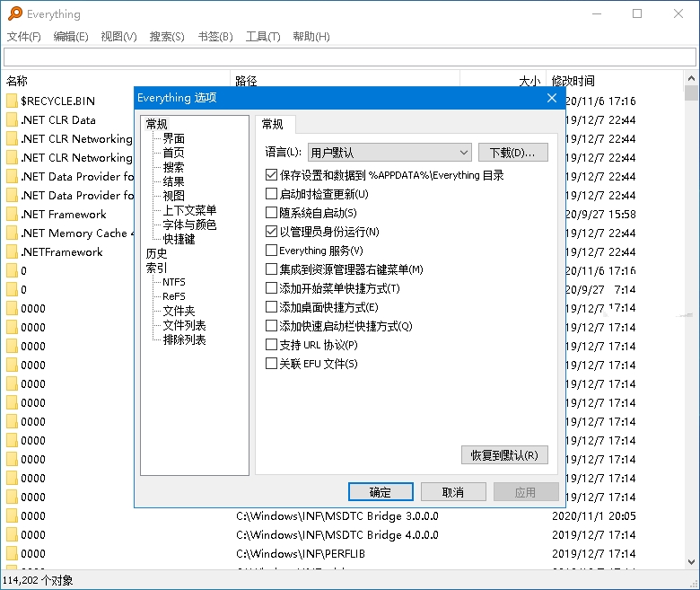Enable 添加开始菜单快捷方式 checkbox
The height and width of the screenshot is (590, 700).
271,288
